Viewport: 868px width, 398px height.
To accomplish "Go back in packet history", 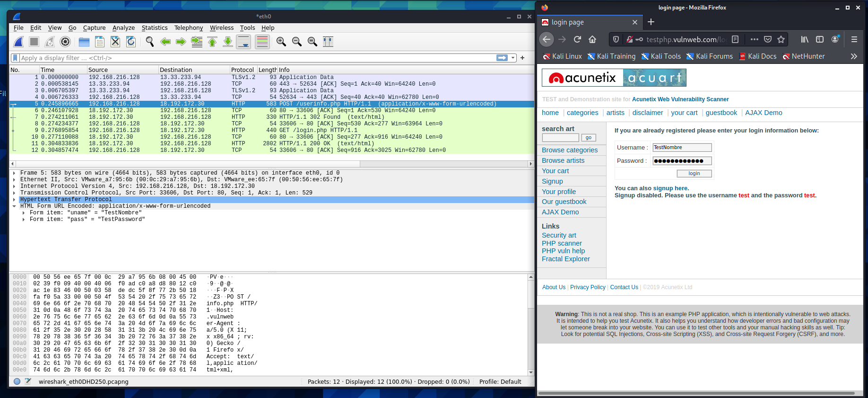I will (165, 42).
